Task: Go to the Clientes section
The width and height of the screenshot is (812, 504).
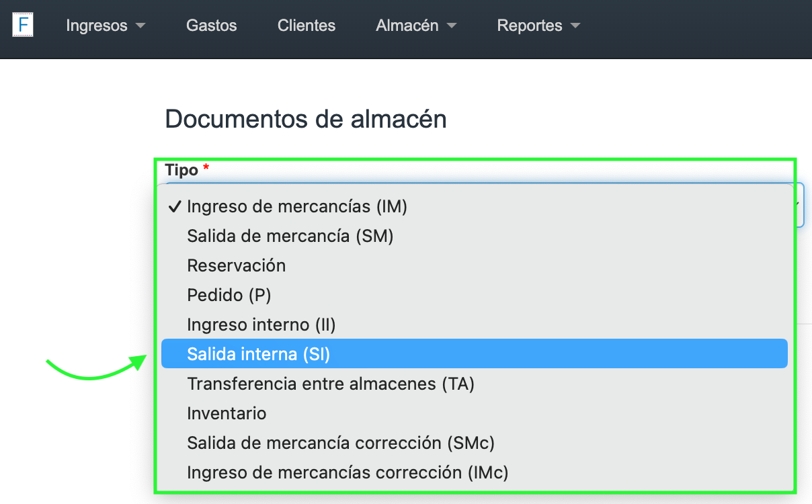Action: point(307,26)
